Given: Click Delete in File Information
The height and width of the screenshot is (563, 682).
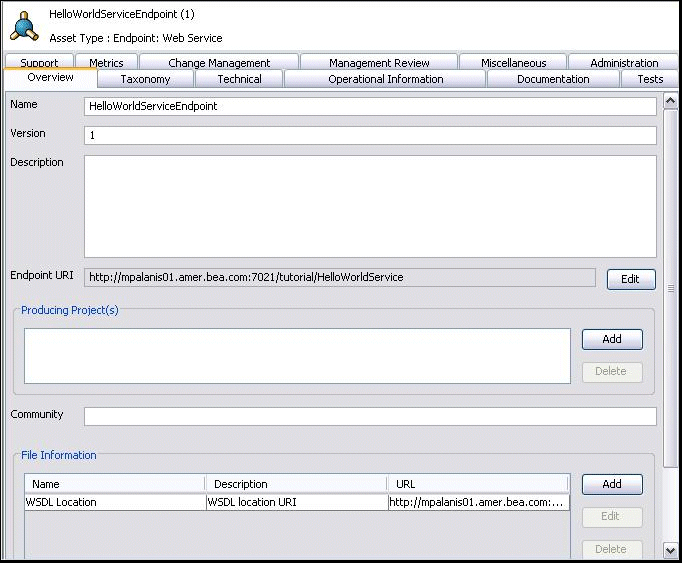Looking at the screenshot, I should click(x=612, y=549).
